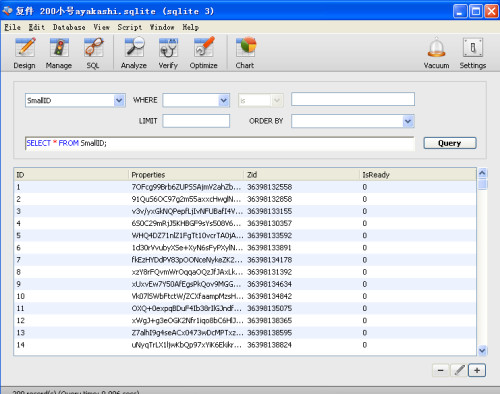Expand the 'is' operator dropdown
This screenshot has height=394, width=500.
pyautogui.click(x=277, y=100)
